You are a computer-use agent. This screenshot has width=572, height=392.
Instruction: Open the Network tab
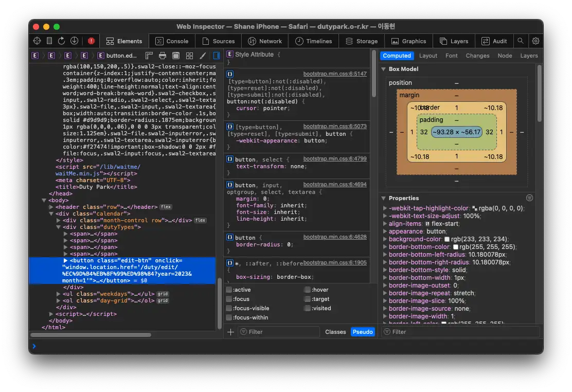point(265,41)
